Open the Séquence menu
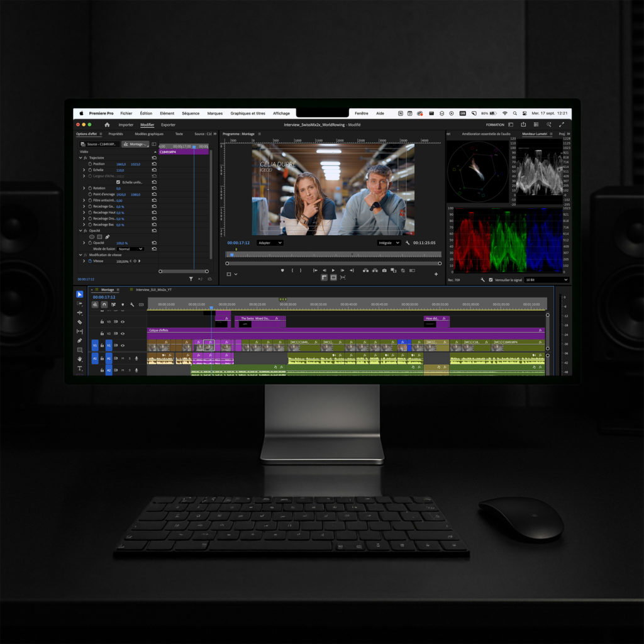644x644 pixels. coord(191,113)
